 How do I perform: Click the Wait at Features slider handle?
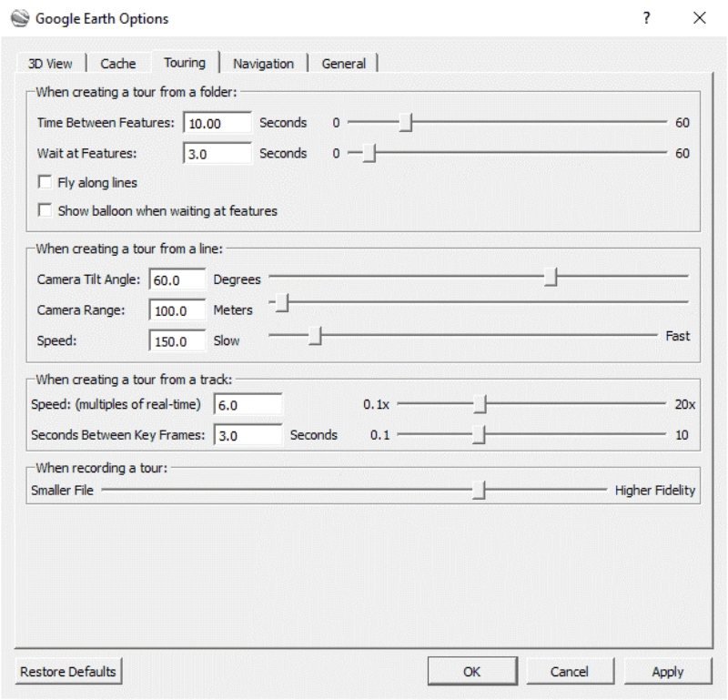[369, 153]
